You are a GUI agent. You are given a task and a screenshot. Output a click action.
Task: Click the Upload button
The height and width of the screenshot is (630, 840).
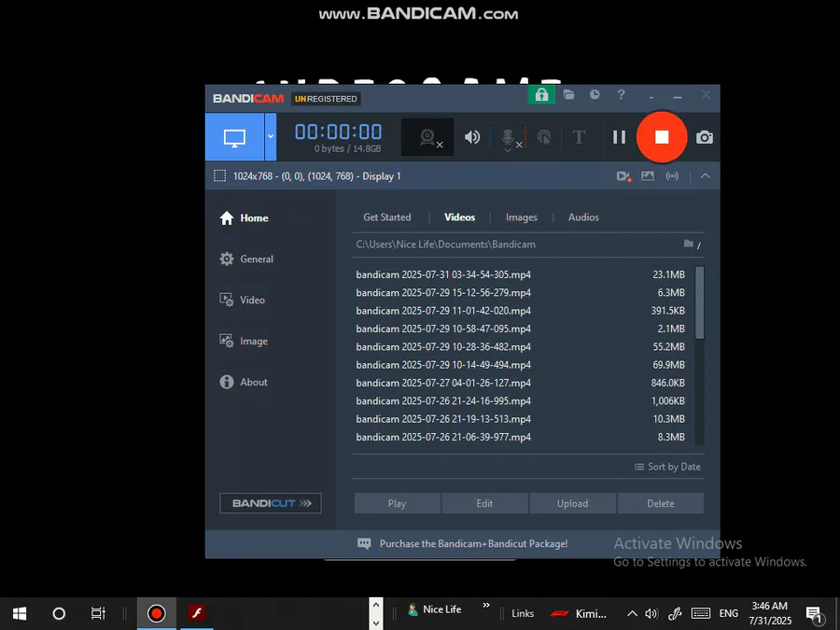coord(573,504)
